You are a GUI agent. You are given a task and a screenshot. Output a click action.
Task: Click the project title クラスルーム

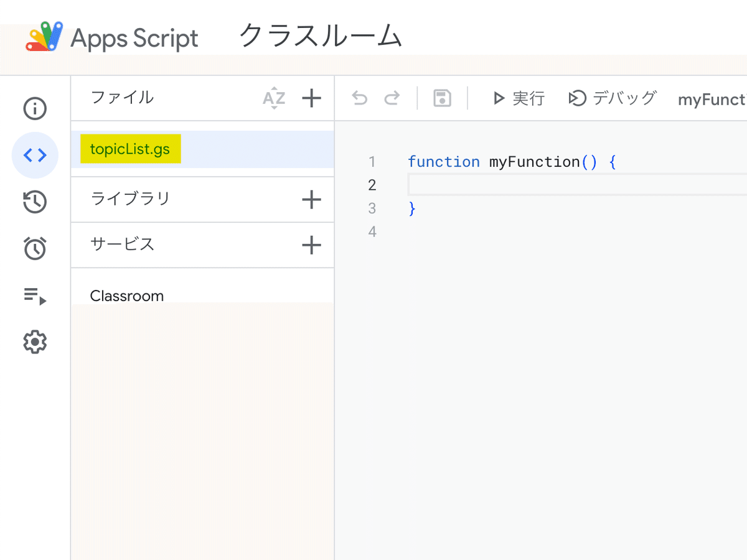(x=321, y=36)
